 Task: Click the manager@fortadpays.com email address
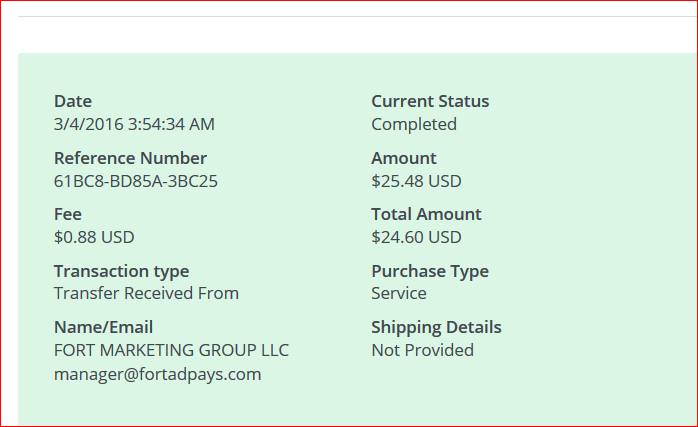click(x=157, y=374)
